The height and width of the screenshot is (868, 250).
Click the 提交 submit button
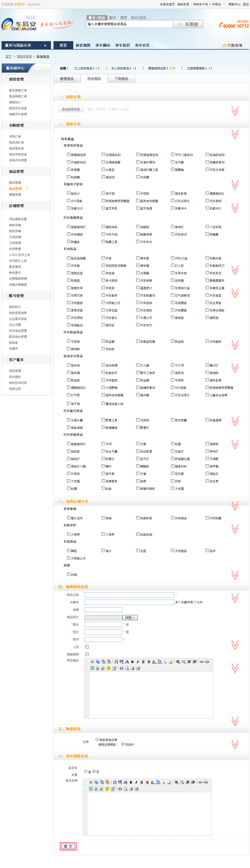click(x=68, y=846)
